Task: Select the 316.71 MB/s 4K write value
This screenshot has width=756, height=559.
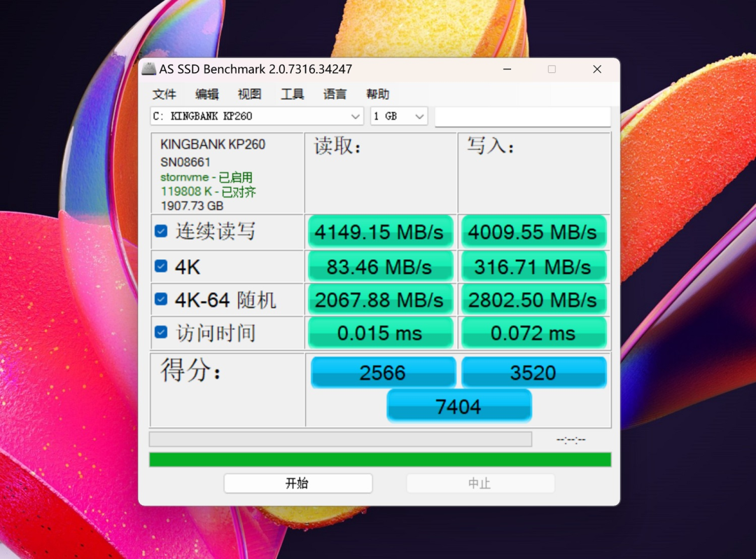Action: pyautogui.click(x=533, y=267)
